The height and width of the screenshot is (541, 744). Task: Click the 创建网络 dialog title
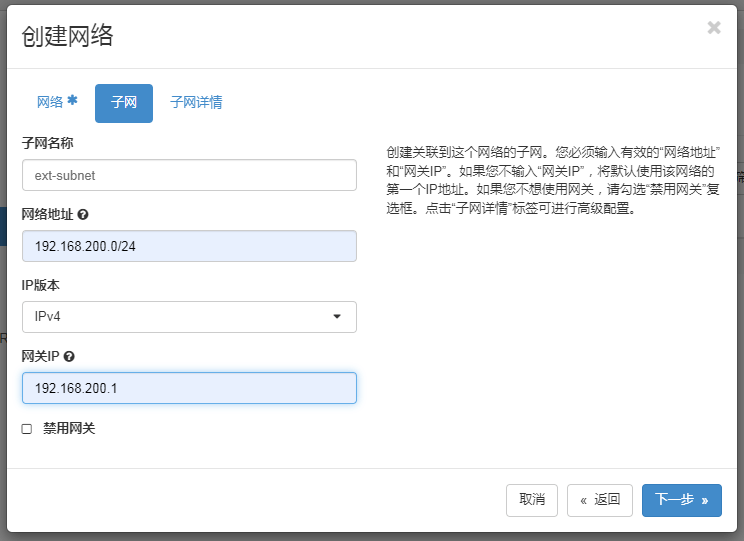tap(67, 36)
